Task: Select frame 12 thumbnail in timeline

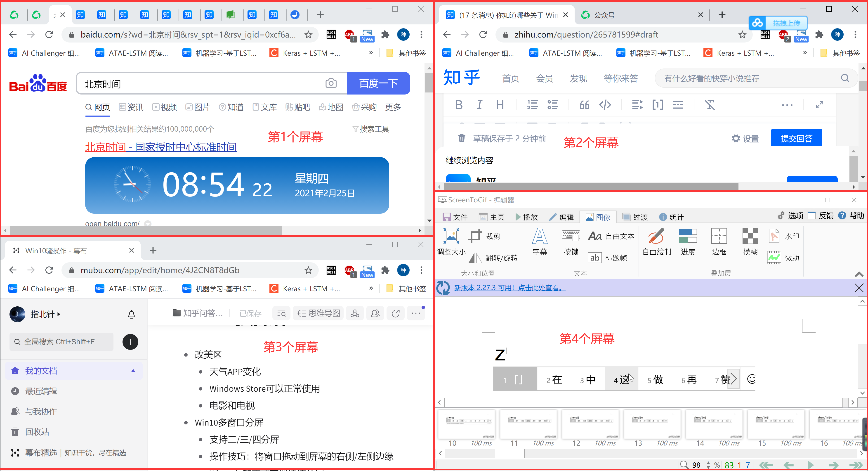Action: click(x=590, y=424)
